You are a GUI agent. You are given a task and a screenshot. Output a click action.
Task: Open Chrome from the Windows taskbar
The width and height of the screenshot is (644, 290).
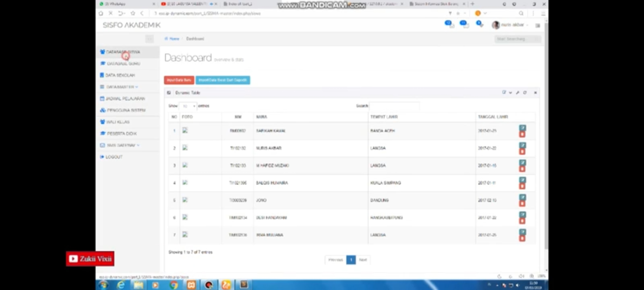click(x=174, y=285)
